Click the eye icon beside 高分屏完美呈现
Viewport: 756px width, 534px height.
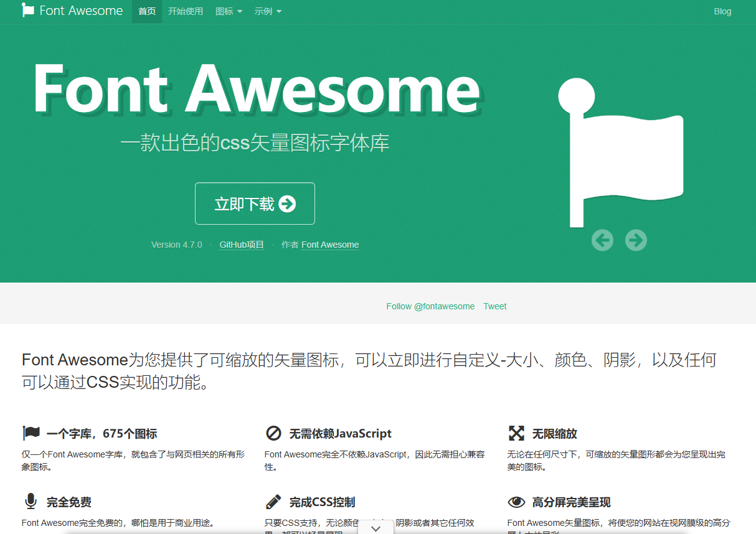(516, 502)
